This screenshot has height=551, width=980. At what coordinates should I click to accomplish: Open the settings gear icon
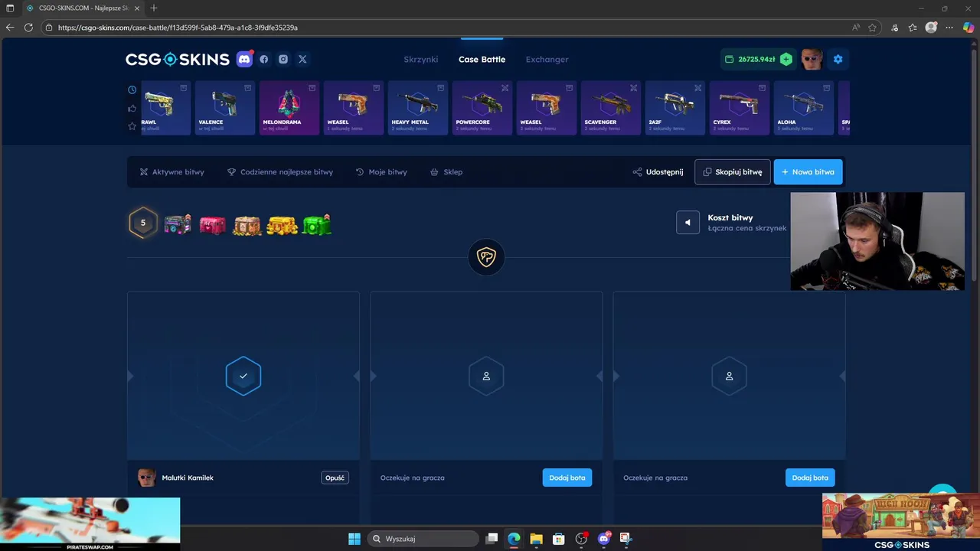point(838,59)
